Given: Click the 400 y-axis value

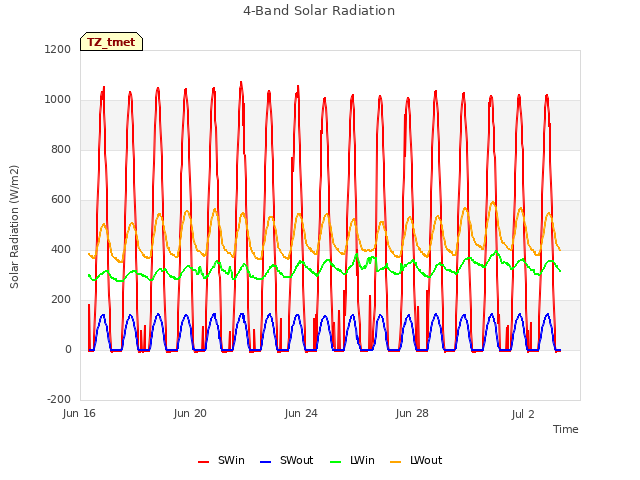Looking at the screenshot, I should 61,249.
